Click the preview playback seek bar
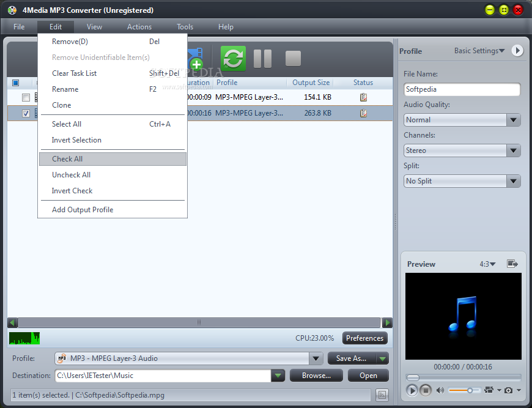532x408 pixels. 464,377
